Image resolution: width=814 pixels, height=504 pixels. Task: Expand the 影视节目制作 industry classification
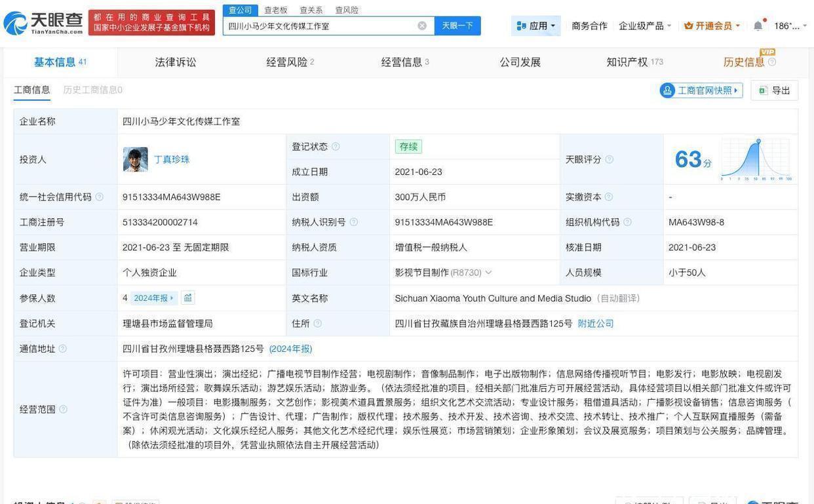coord(488,273)
